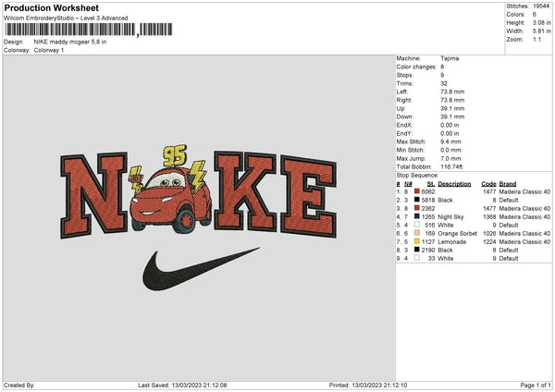Click the 'Down:' label
The image size is (555, 392).
pyautogui.click(x=404, y=116)
